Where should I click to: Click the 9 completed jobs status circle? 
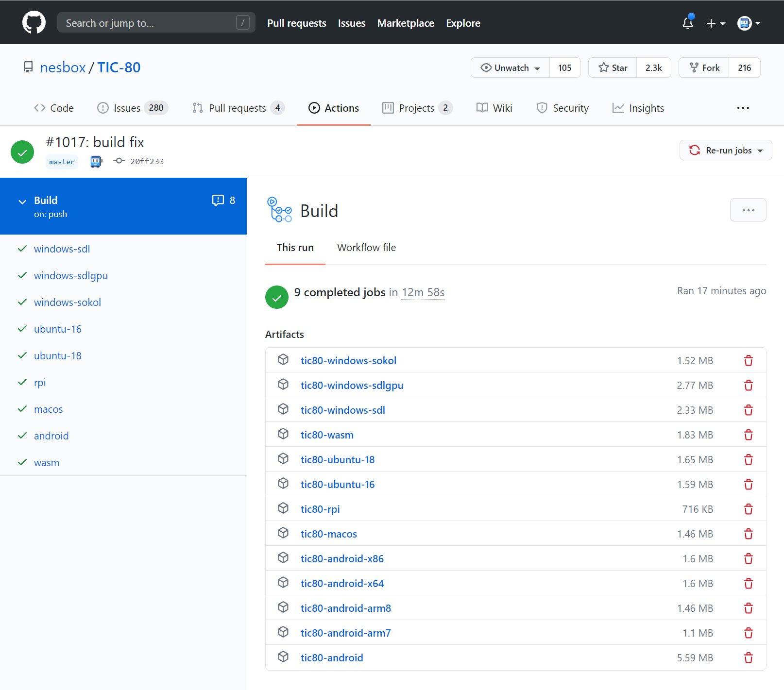277,297
